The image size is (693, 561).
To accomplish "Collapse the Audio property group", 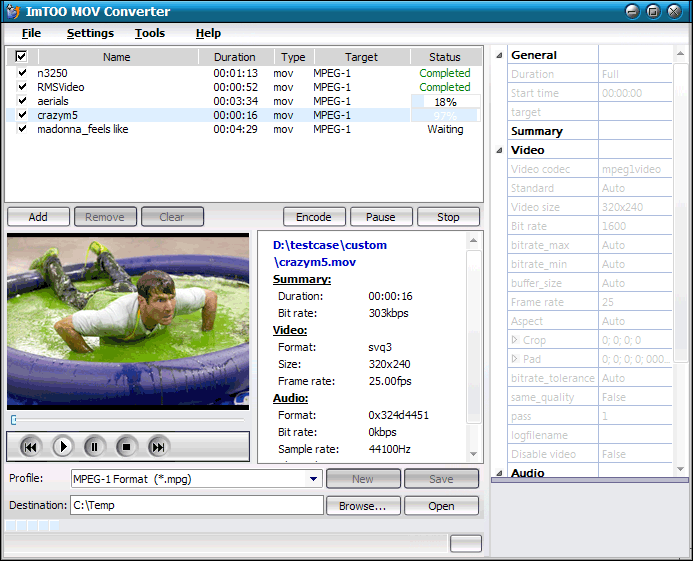I will click(499, 473).
